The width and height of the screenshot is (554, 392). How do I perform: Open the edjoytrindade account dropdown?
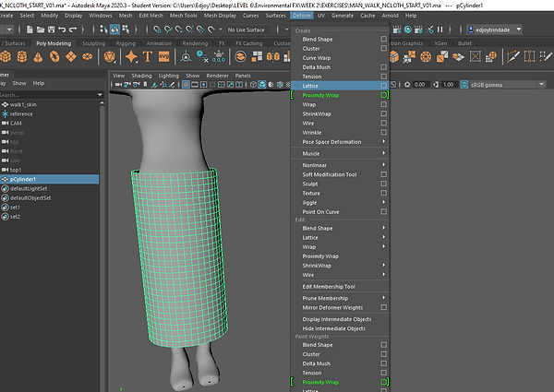[x=519, y=30]
